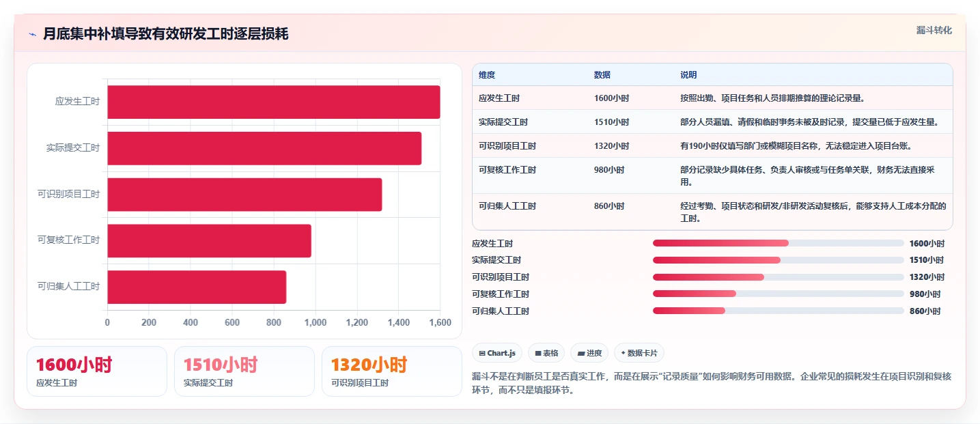Click the 可归集人工工时 cell in the table
This screenshot has width=980, height=424.
[x=507, y=206]
